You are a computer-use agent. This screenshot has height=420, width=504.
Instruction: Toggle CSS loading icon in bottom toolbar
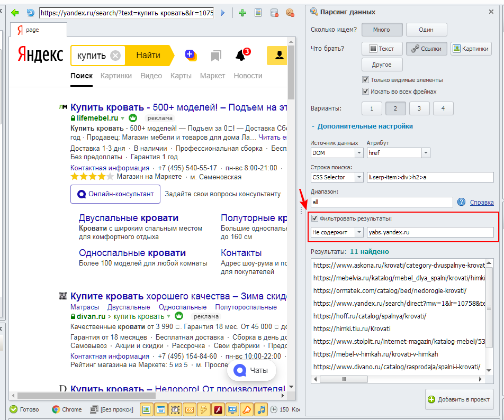pos(190,409)
